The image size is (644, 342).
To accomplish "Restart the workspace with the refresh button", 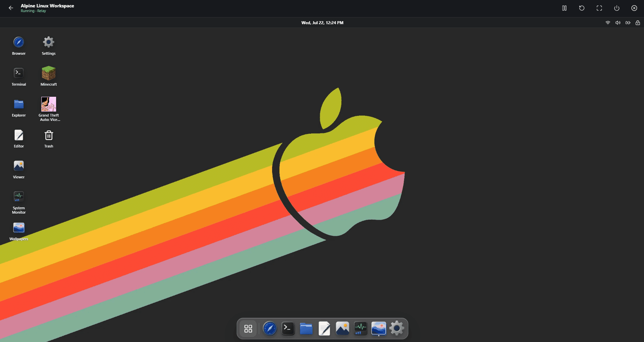I will (582, 8).
